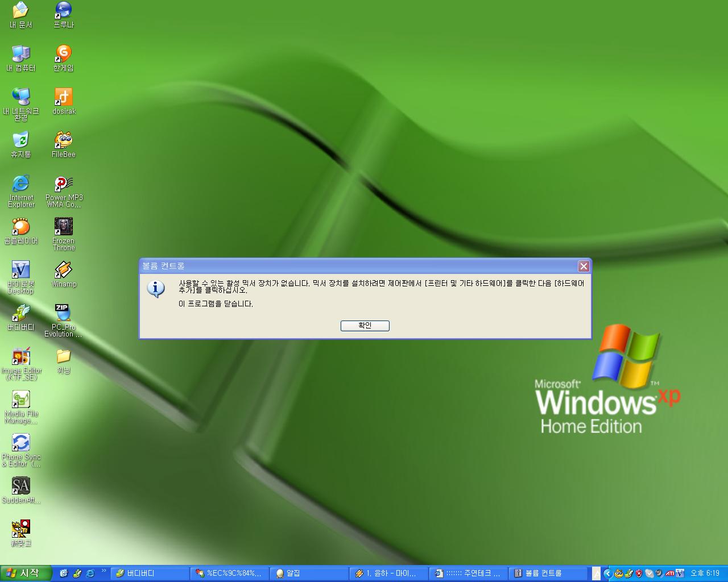
Task: Click the SuddenAttack desktop shortcut
Action: [21, 487]
